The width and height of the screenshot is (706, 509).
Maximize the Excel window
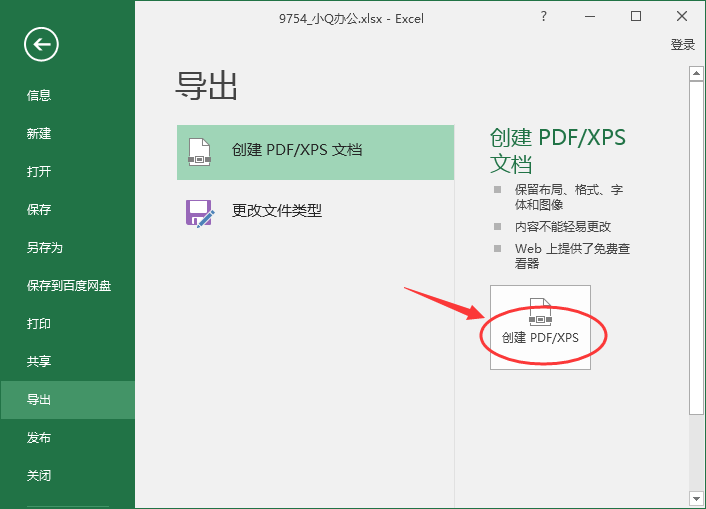636,17
